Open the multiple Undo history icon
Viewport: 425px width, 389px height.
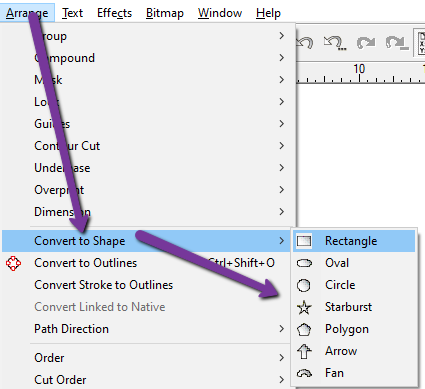pos(335,43)
